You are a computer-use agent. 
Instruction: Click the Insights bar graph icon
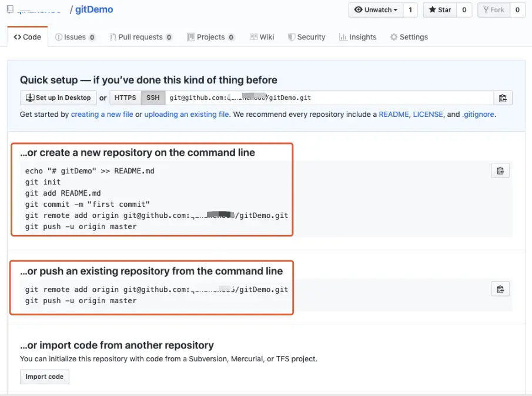pos(343,37)
